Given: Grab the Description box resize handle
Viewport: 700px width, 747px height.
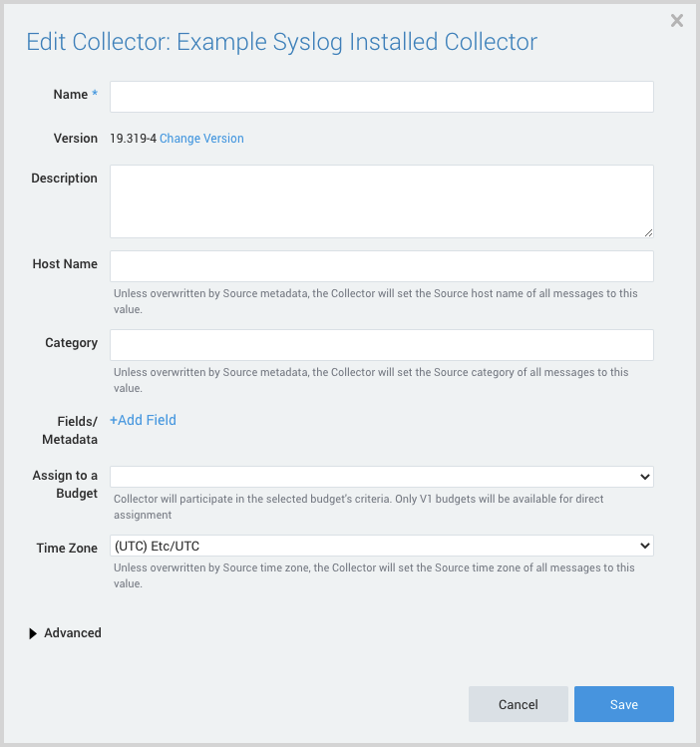Looking at the screenshot, I should click(x=648, y=231).
